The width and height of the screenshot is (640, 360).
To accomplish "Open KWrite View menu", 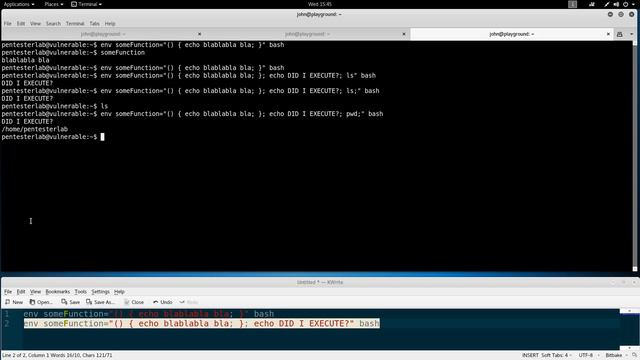I will [x=36, y=292].
